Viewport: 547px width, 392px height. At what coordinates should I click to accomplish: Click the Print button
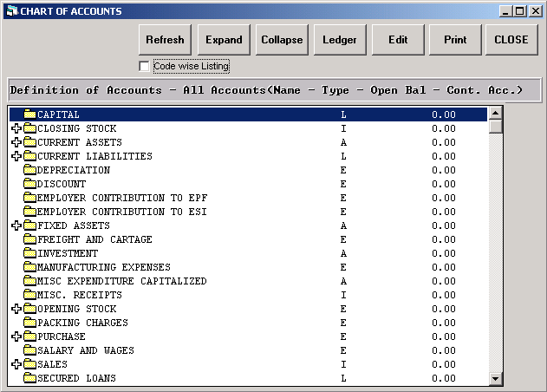click(455, 40)
